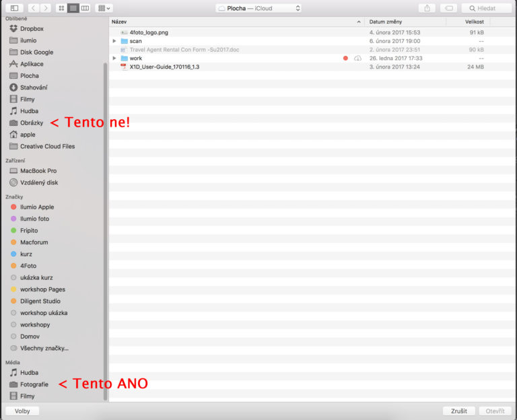This screenshot has width=517, height=420.
Task: Select Obrázky in the favorites sidebar
Action: [31, 123]
